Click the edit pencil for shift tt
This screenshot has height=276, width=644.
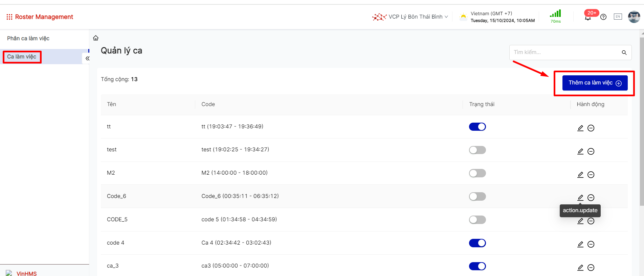(580, 128)
